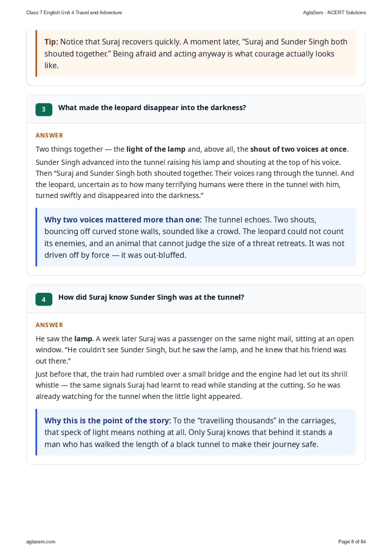Image resolution: width=392 pixels, height=555 pixels.
Task: Click paragraph starting 'Sunder Singh advanced into the tunnel'
Action: click(x=195, y=179)
